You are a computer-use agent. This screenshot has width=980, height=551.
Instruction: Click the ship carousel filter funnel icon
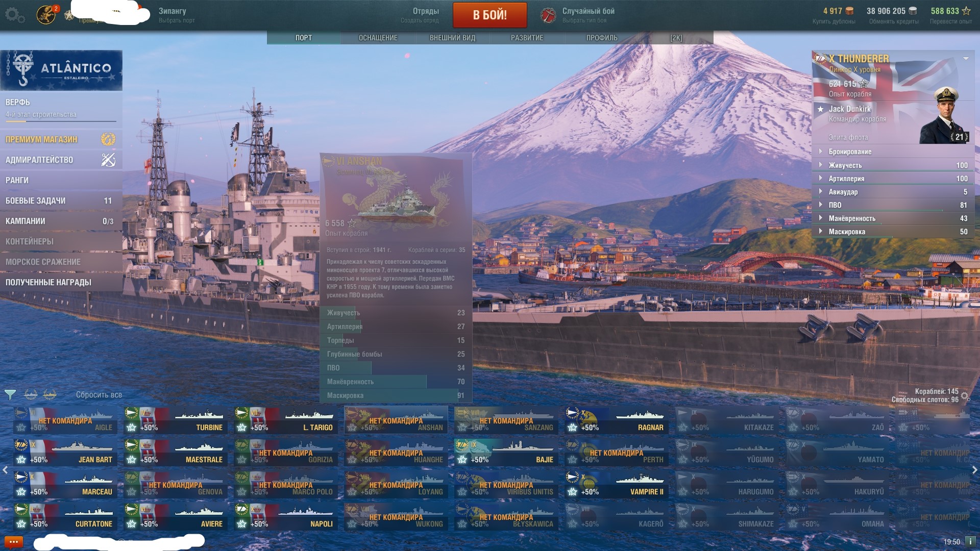[10, 394]
